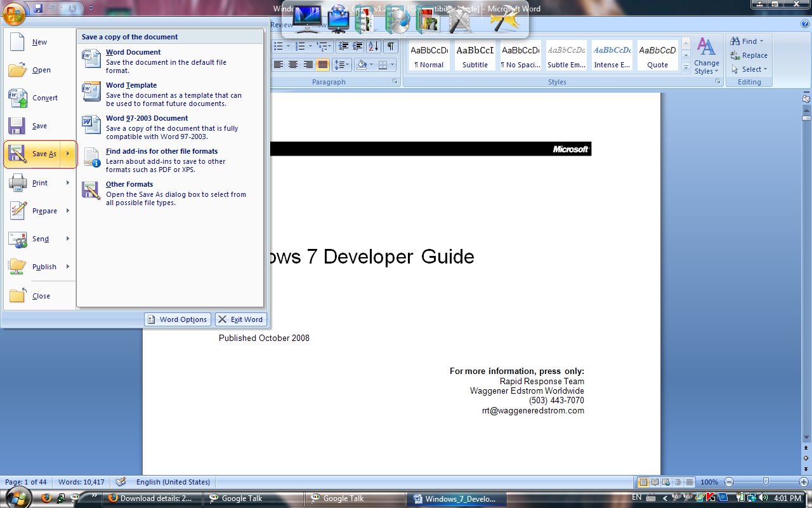Expand the Save As submenu arrow
The image size is (812, 508).
(69, 154)
